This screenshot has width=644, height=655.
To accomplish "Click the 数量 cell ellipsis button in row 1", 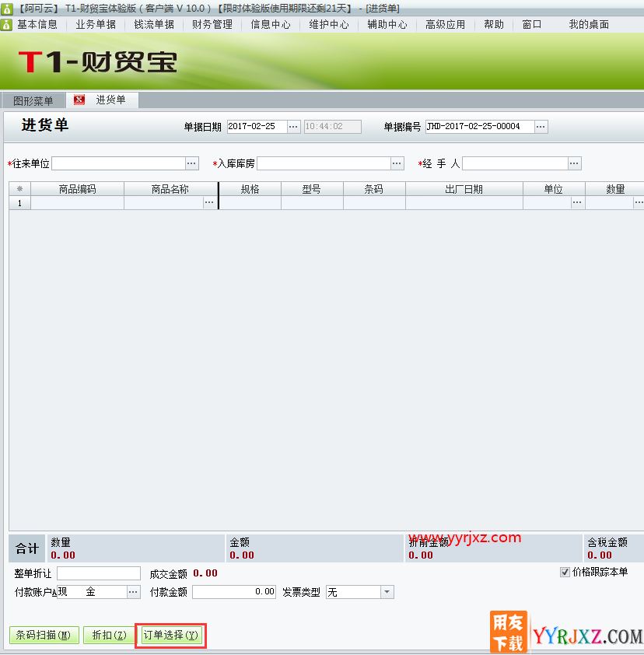I will [639, 202].
